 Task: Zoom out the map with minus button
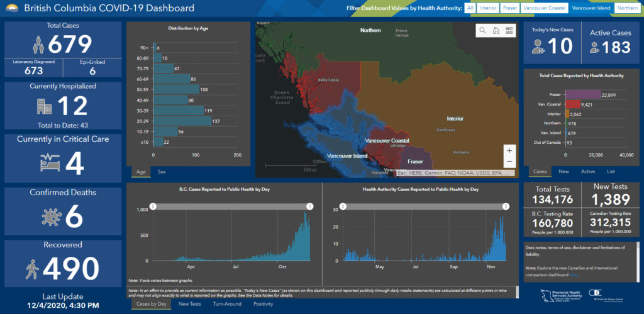point(509,162)
